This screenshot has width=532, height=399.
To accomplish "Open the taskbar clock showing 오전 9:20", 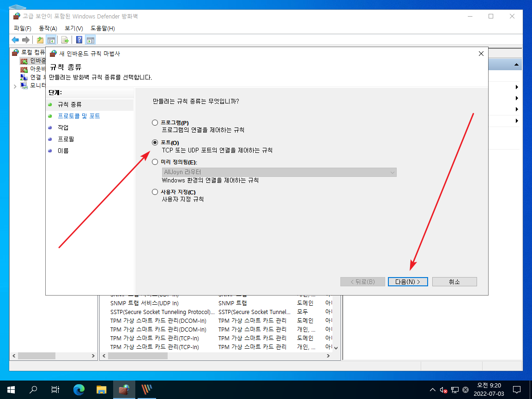I will click(489, 389).
